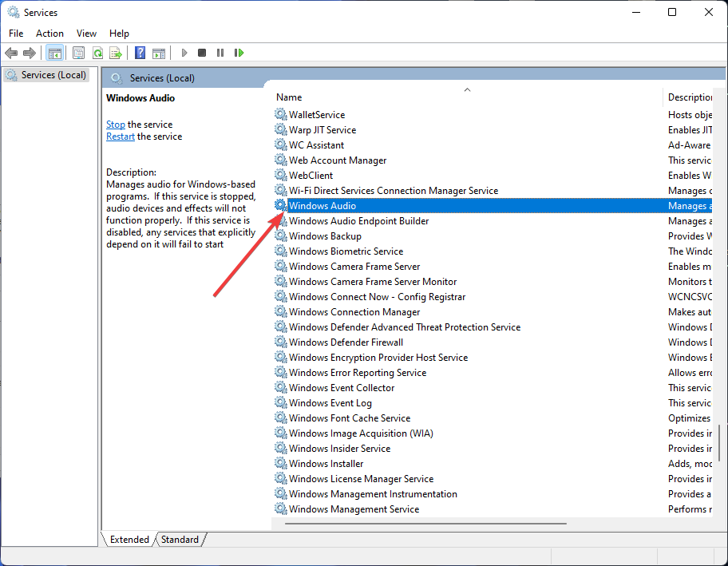The image size is (728, 566).
Task: Open the Help toolbar icon
Action: [x=140, y=53]
